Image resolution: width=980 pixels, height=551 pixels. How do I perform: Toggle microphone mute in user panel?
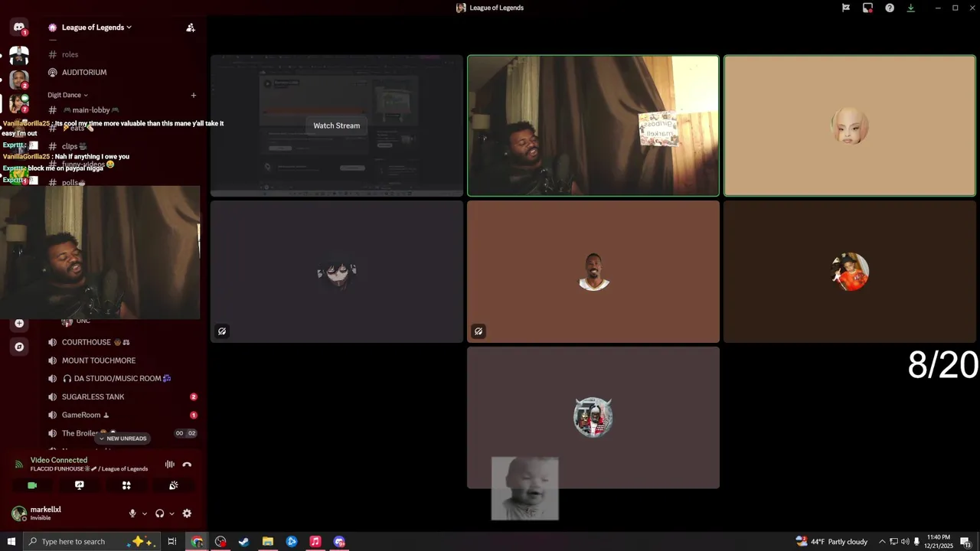pyautogui.click(x=132, y=514)
